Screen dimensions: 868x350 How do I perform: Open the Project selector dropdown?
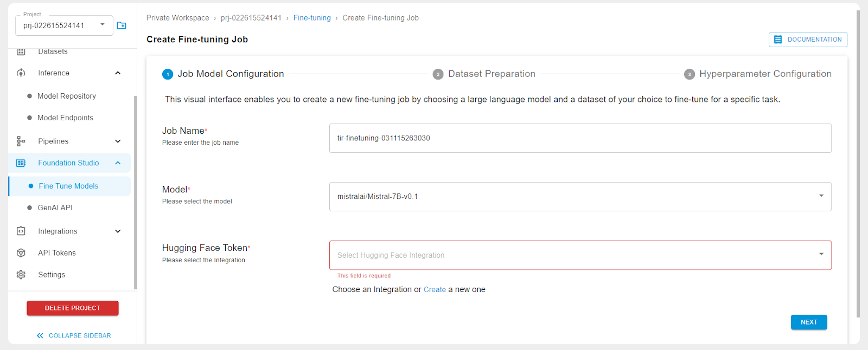click(x=64, y=25)
